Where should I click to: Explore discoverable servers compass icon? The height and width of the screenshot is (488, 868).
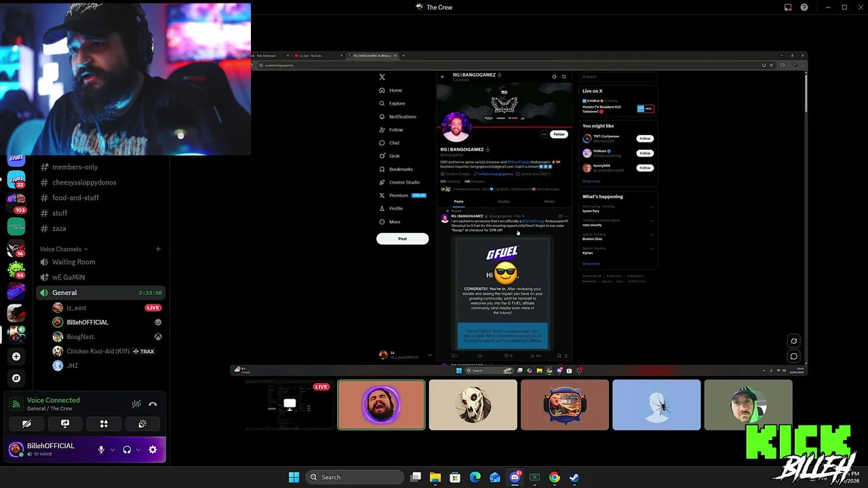pyautogui.click(x=16, y=378)
